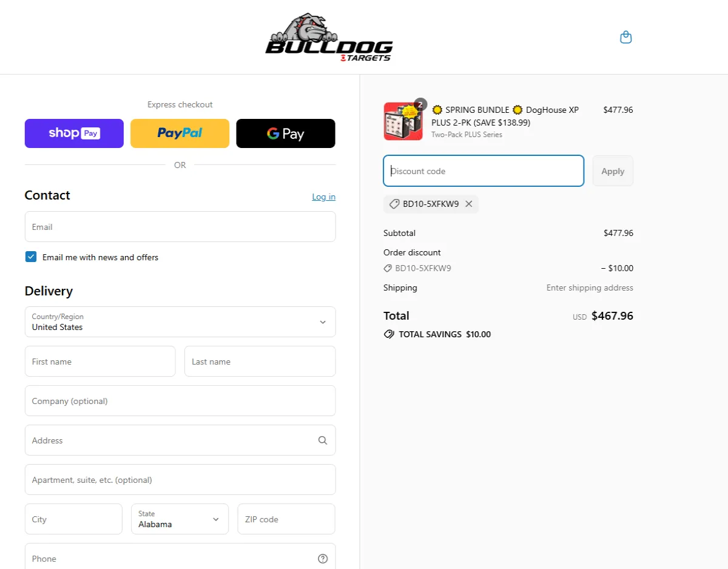The width and height of the screenshot is (728, 569).
Task: Click into the Email field
Action: click(x=180, y=227)
